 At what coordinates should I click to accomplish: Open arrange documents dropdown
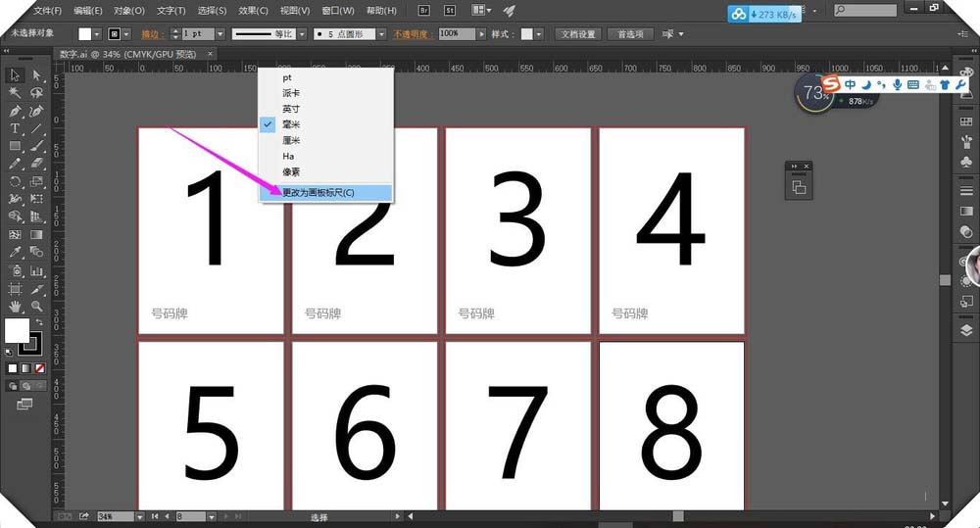pyautogui.click(x=481, y=10)
